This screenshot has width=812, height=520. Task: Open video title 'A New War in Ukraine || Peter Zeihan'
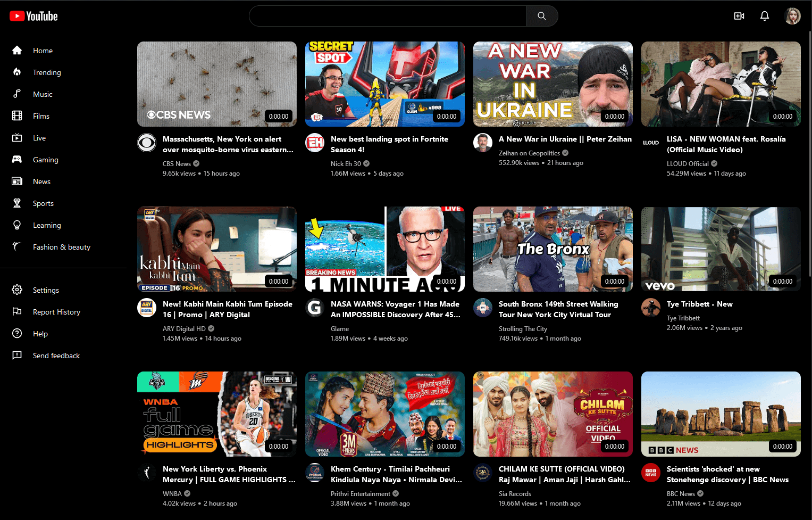tap(565, 139)
